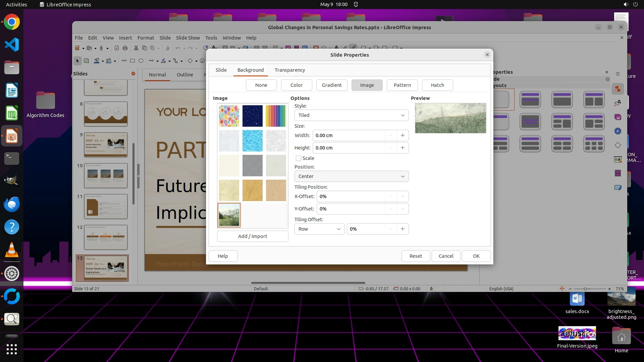Select the Zoom & Pan tool
Screen dimensions: 644x362
pos(86,61)
